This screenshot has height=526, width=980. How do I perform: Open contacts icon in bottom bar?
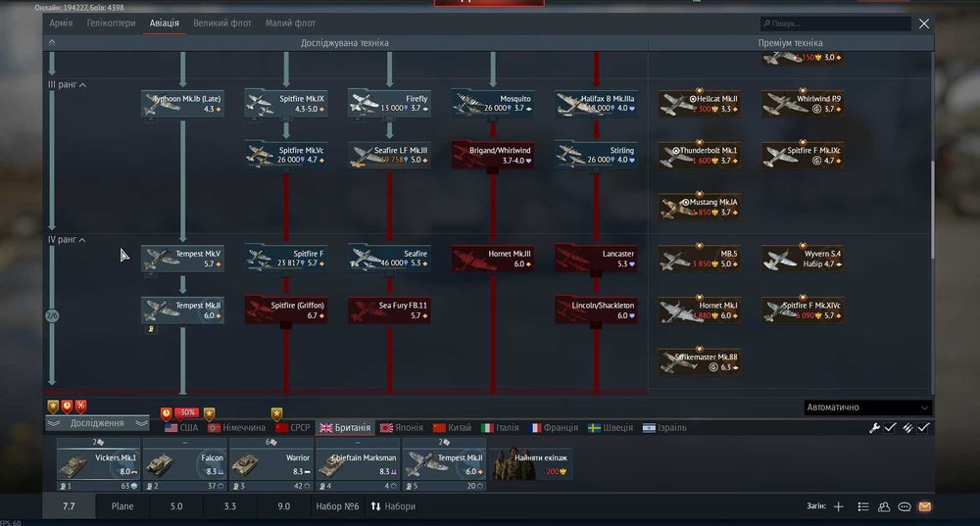(x=884, y=506)
